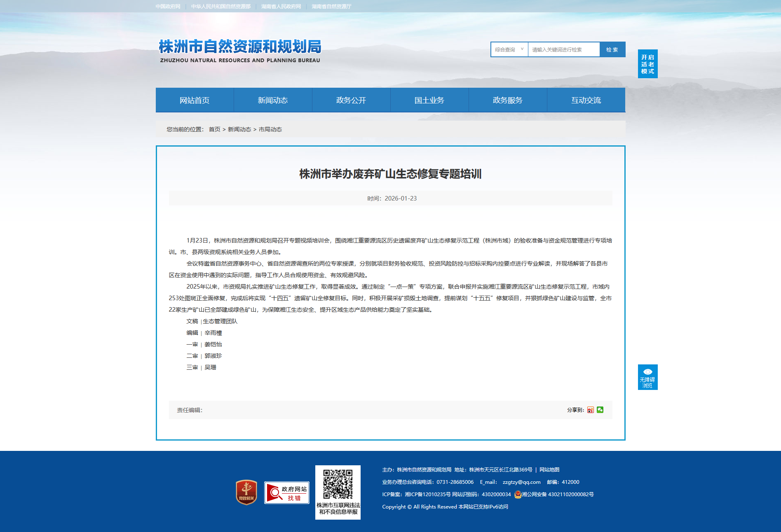Open 市局动态 breadcrumb link
Viewport: 781px width, 532px height.
point(270,129)
